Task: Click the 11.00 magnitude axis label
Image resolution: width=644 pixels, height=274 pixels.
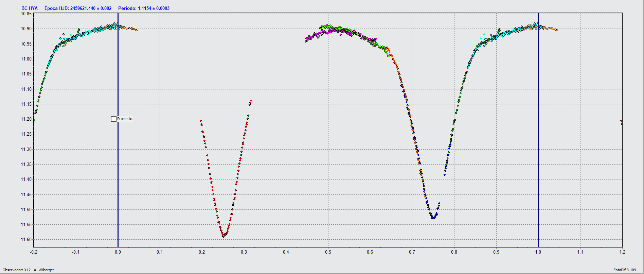Action: [x=26, y=59]
